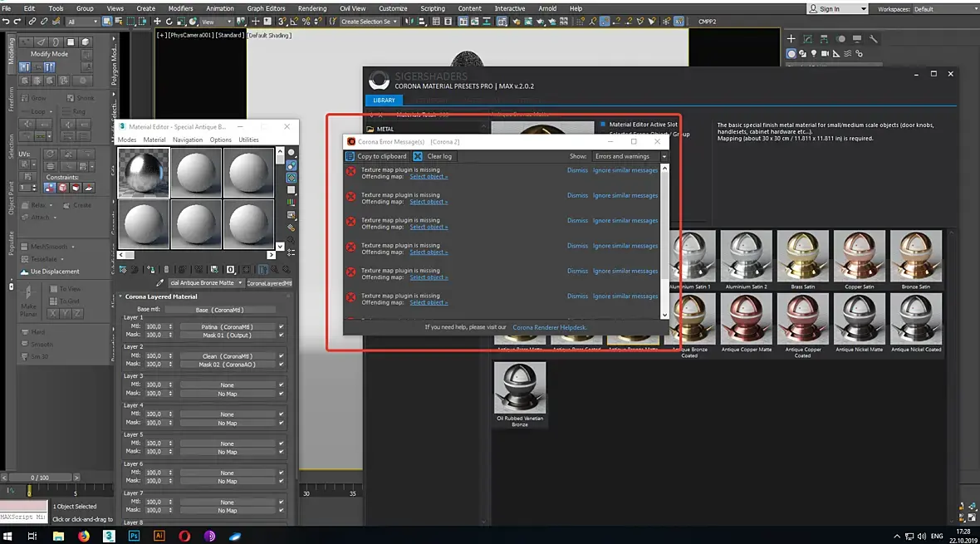Click Mask 02 (CoronaAO) button
Viewport: 980px width, 544px height.
pyautogui.click(x=227, y=364)
